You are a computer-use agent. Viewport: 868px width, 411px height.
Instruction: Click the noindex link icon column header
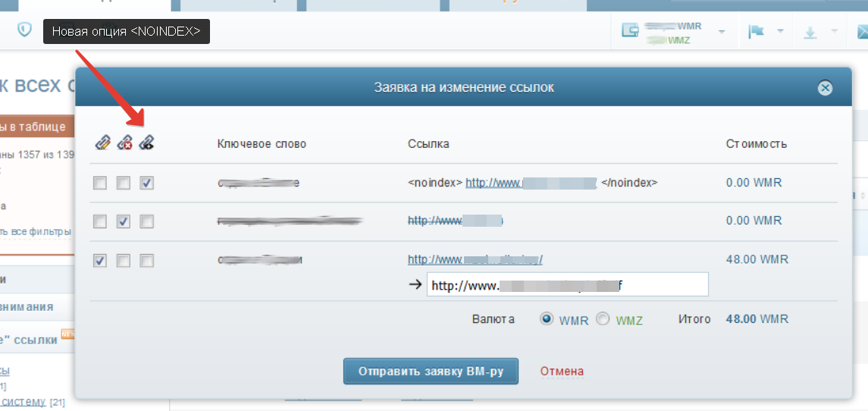(146, 143)
